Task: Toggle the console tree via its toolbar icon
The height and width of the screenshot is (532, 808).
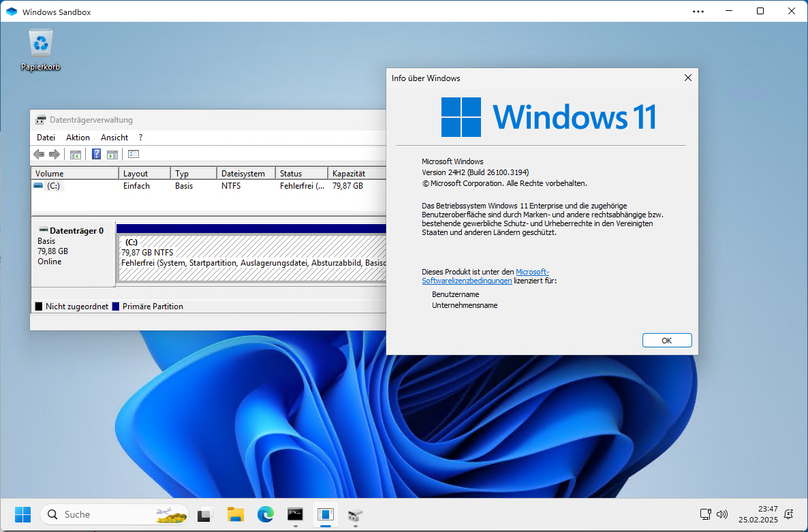Action: [76, 154]
